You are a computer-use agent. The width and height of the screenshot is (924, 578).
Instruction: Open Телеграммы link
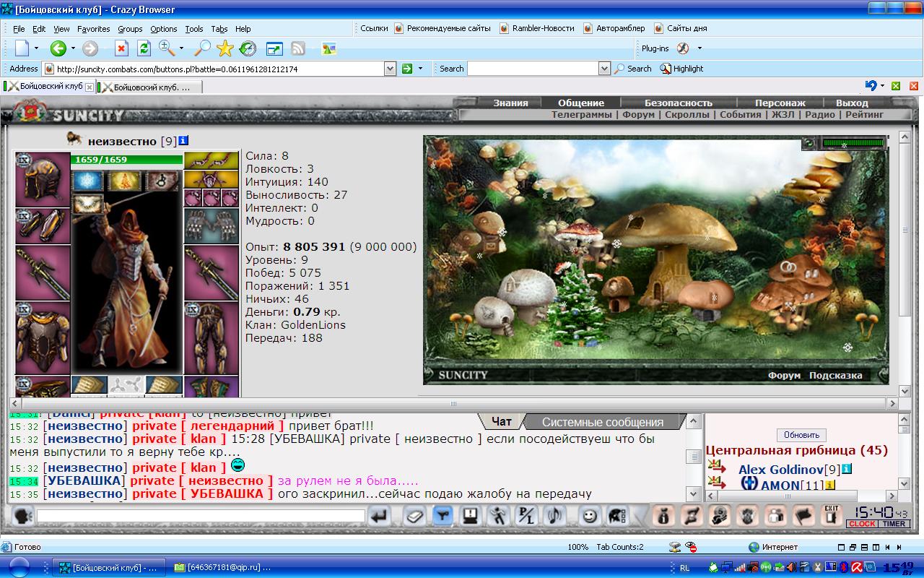pyautogui.click(x=582, y=114)
